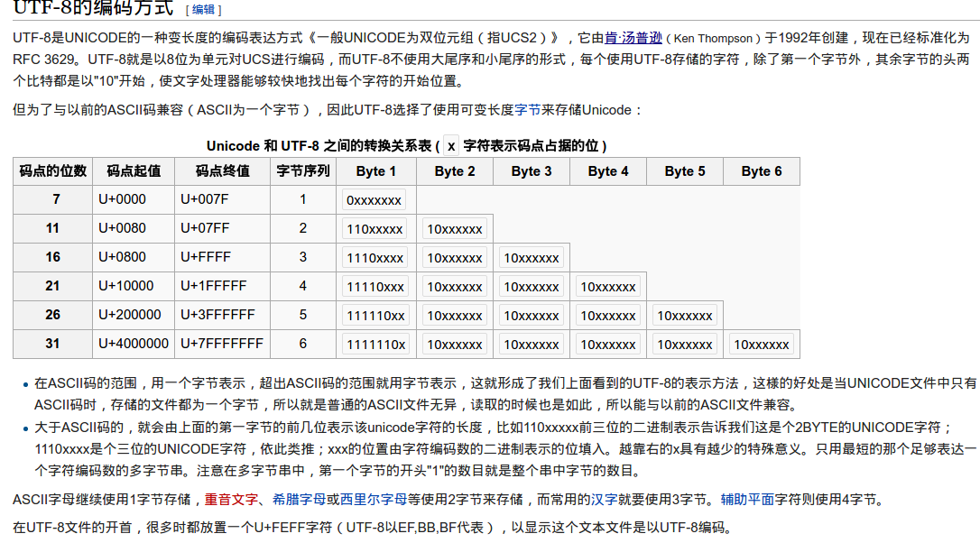The width and height of the screenshot is (980, 543).
Task: Click the 码点起值 column header
Action: tap(134, 171)
